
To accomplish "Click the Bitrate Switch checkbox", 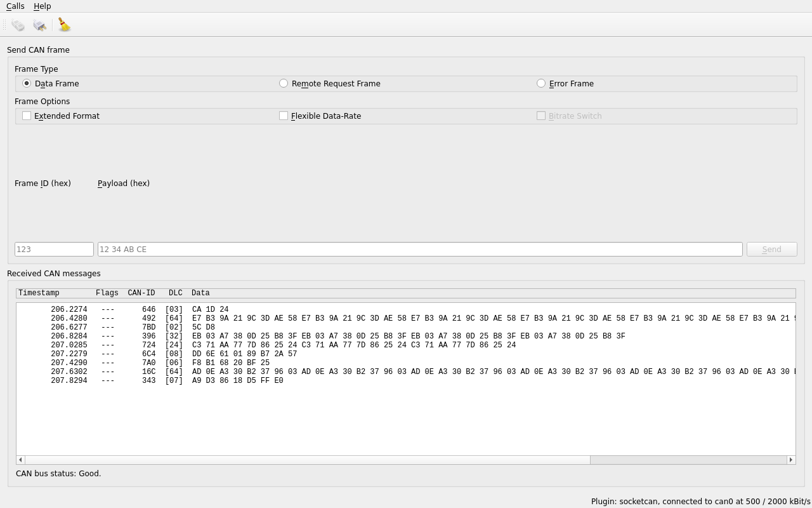I will pyautogui.click(x=541, y=116).
